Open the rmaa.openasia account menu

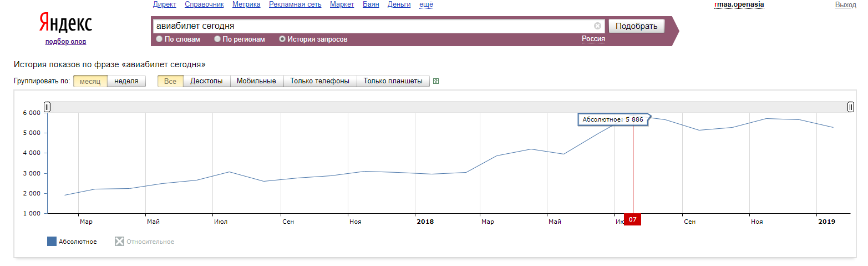tap(739, 4)
